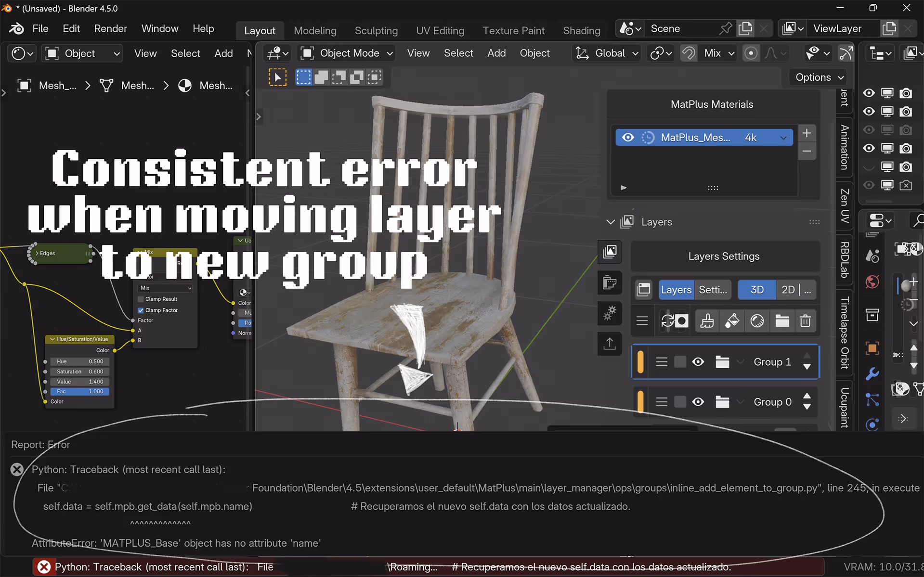Open the Render menu
924x577 pixels.
pyautogui.click(x=110, y=29)
